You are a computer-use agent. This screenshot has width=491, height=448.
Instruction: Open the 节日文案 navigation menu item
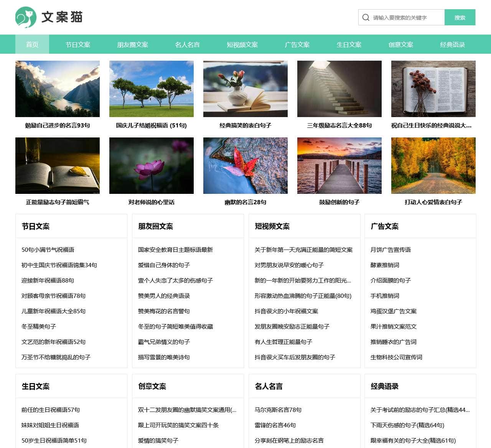(x=78, y=45)
